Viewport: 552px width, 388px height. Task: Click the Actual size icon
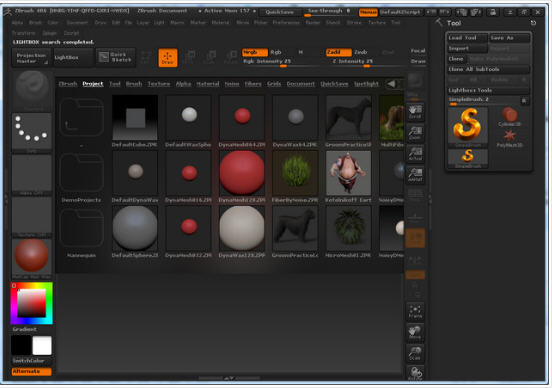pyautogui.click(x=415, y=154)
